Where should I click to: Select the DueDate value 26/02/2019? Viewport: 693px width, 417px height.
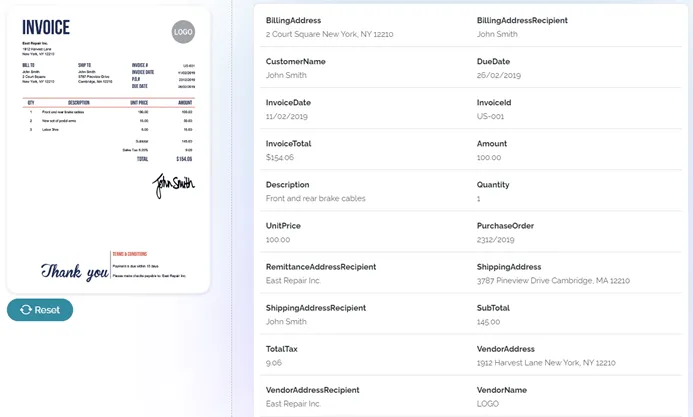pos(501,75)
